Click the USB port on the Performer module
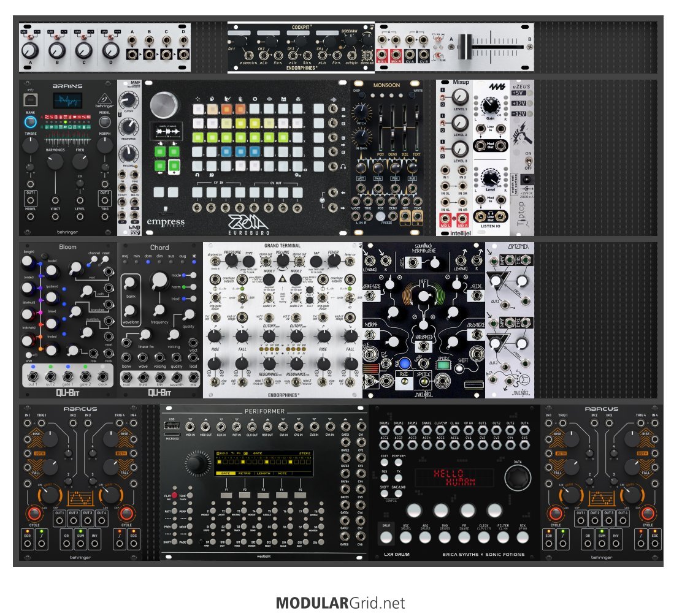The image size is (682, 616). pyautogui.click(x=172, y=425)
